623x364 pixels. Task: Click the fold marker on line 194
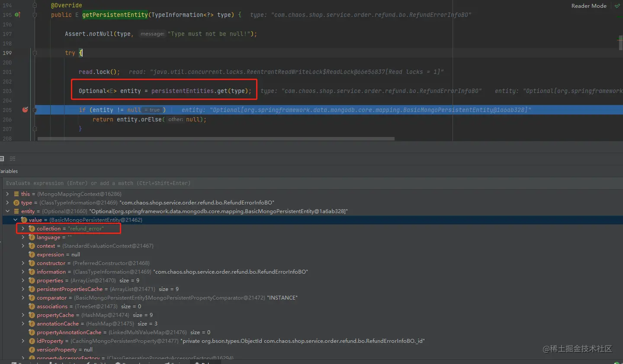(35, 5)
